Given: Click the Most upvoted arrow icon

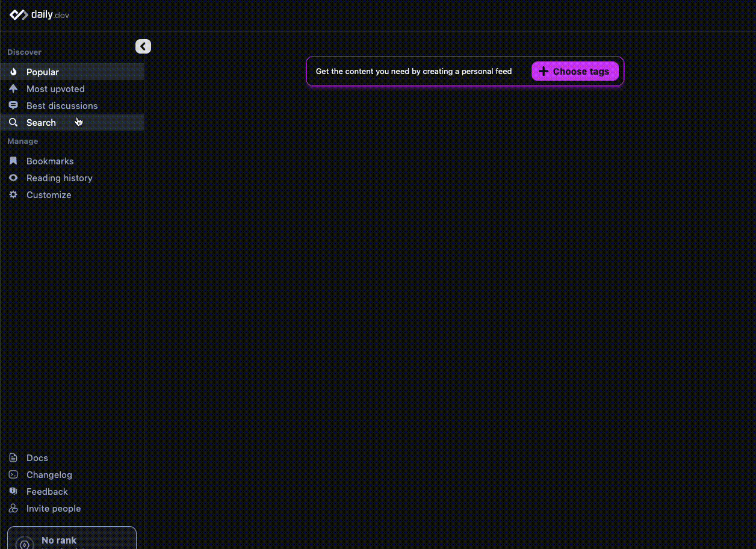Looking at the screenshot, I should click(13, 88).
